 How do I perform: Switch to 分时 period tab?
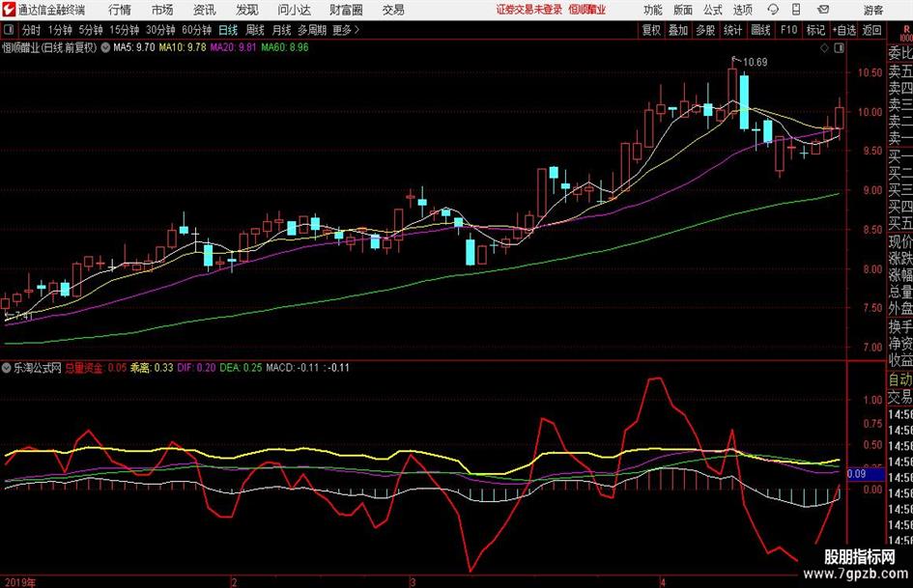pyautogui.click(x=31, y=30)
